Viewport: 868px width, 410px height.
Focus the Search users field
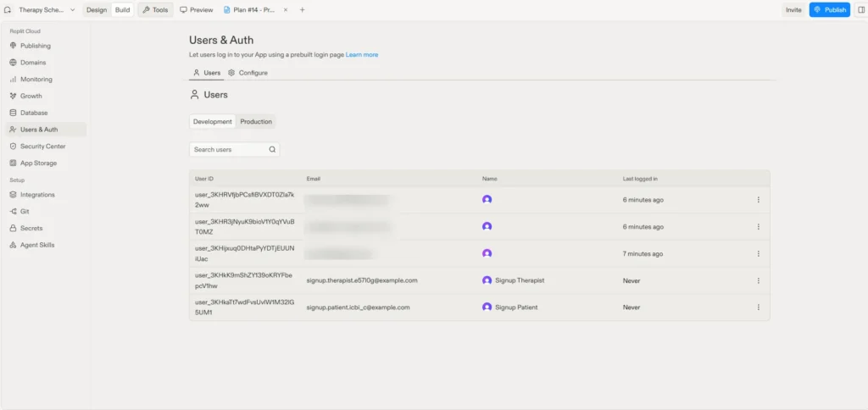tap(234, 149)
